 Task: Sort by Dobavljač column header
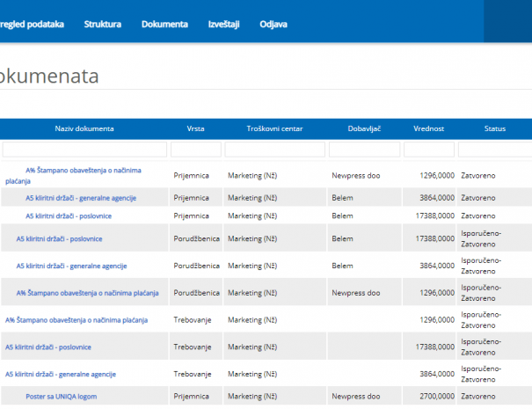point(363,128)
